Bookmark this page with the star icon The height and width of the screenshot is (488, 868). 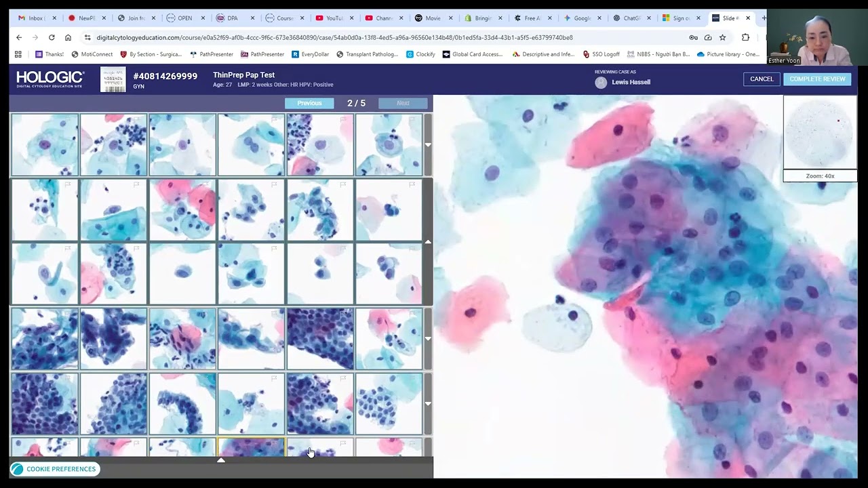point(723,37)
